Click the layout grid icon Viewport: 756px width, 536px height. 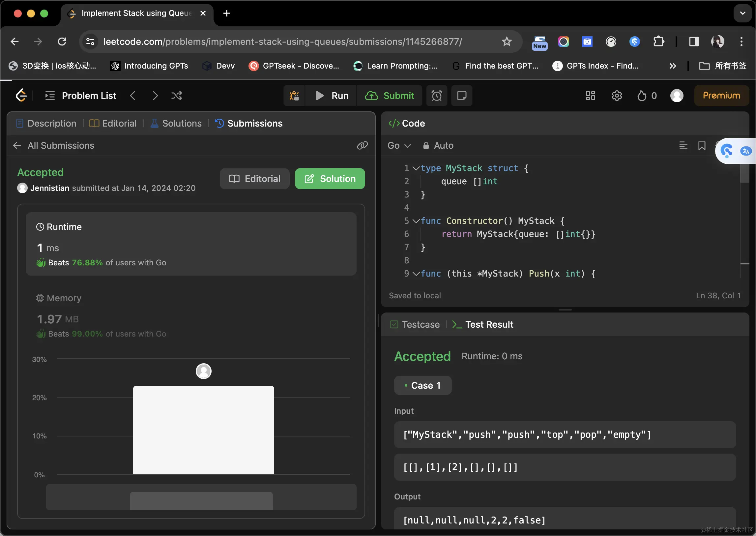click(590, 96)
